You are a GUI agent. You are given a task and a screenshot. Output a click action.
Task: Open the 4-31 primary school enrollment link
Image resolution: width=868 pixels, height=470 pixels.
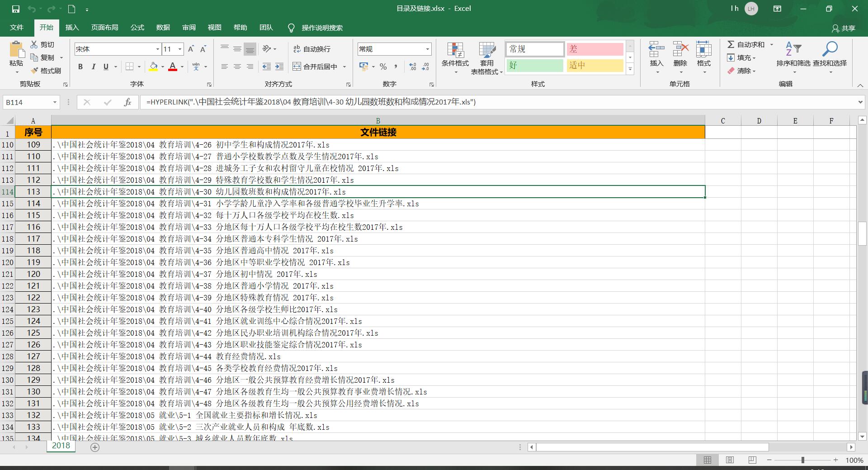235,204
